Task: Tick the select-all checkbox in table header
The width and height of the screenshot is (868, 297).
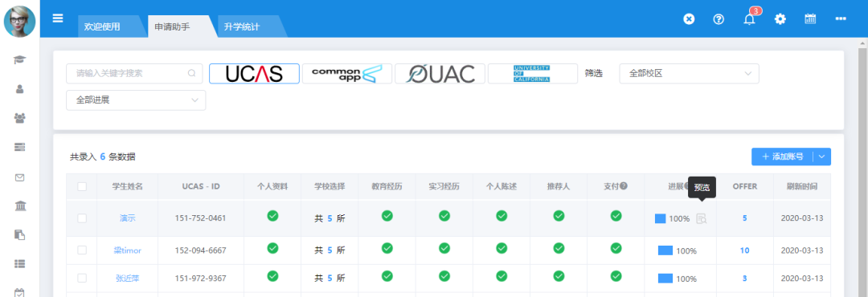Action: pyautogui.click(x=82, y=186)
